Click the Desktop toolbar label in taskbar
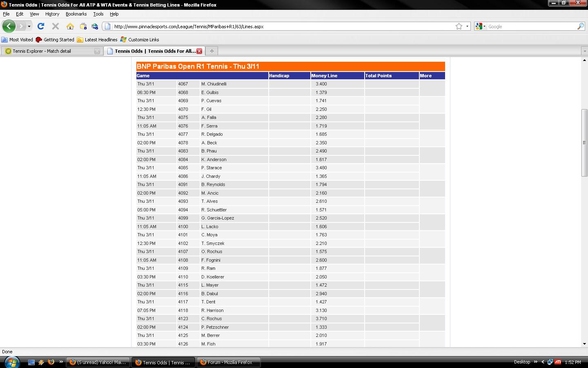588x368 pixels. pyautogui.click(x=522, y=362)
